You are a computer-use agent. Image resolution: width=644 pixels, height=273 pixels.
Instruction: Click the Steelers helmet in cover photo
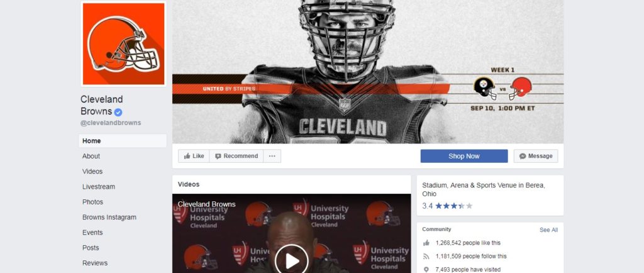(x=484, y=88)
